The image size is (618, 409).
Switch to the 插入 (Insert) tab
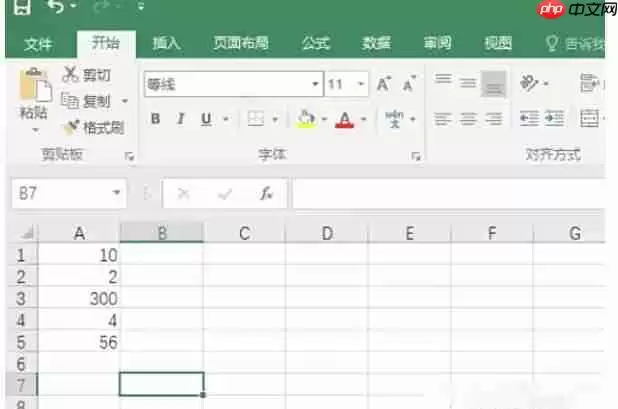coord(167,43)
